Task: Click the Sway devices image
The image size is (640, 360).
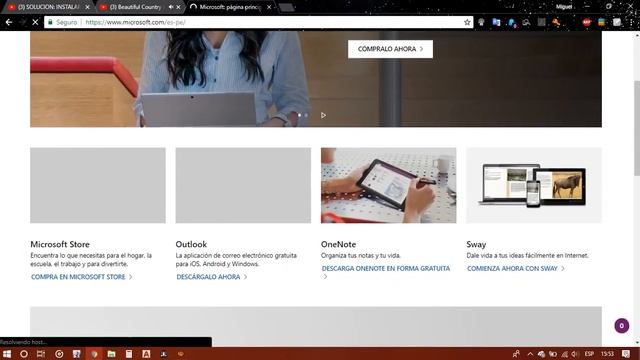Action: pos(534,185)
